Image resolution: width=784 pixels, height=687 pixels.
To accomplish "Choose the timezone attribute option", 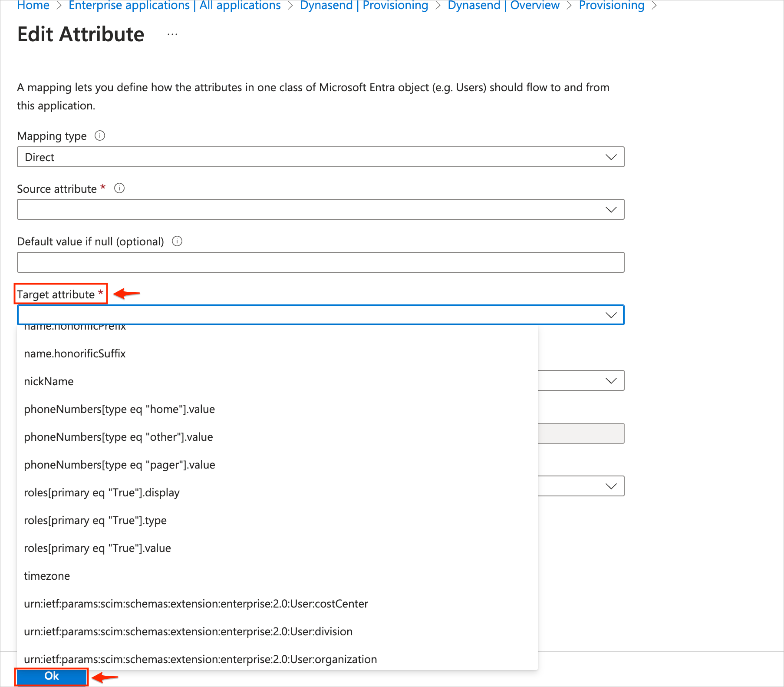I will pyautogui.click(x=47, y=576).
